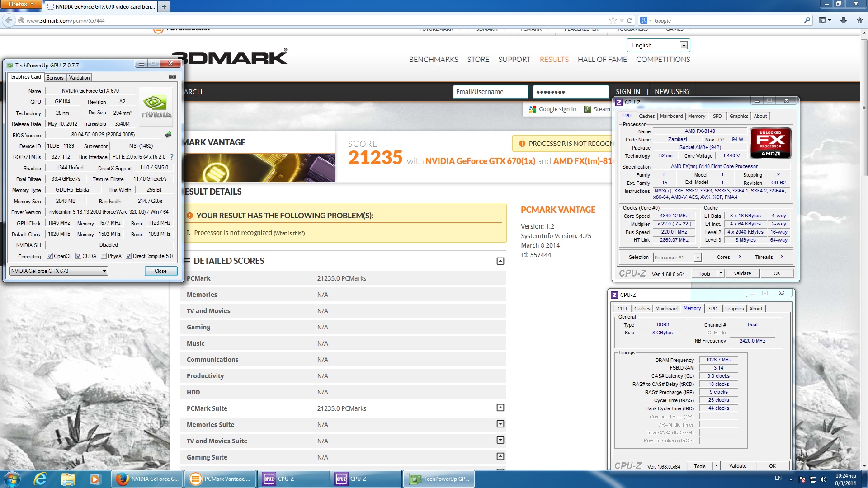Screen dimensions: 868x488
Task: Click the Windows Start orb
Action: click(12, 479)
